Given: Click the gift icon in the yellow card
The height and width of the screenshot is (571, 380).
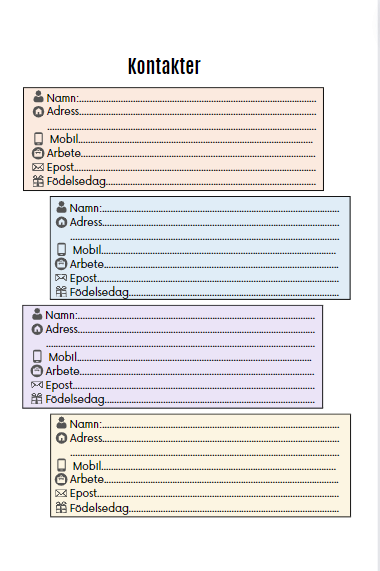Looking at the screenshot, I should click(x=61, y=507).
